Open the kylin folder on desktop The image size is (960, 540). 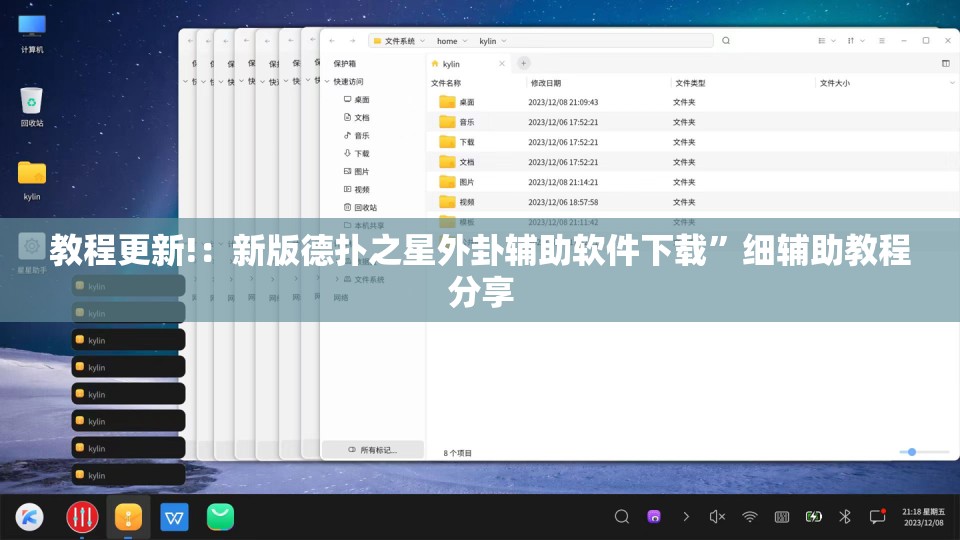(x=32, y=180)
